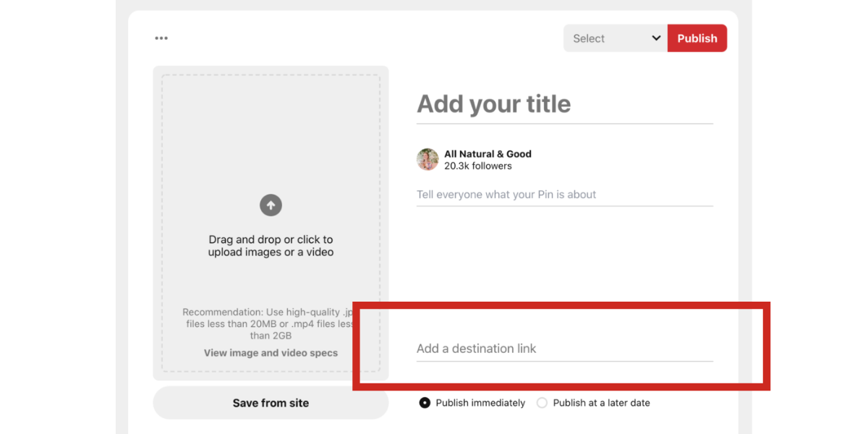Click the chevron arrow beside Select
The image size is (868, 434).
pos(656,38)
